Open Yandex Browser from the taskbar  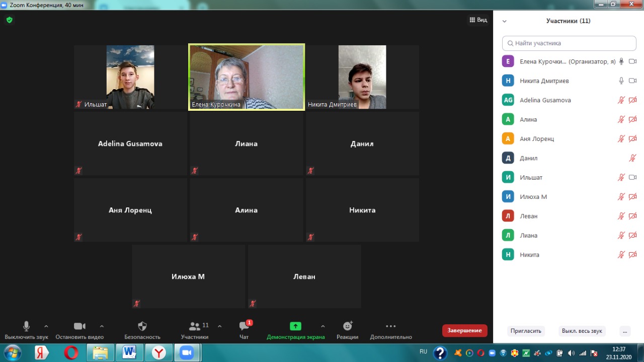159,352
